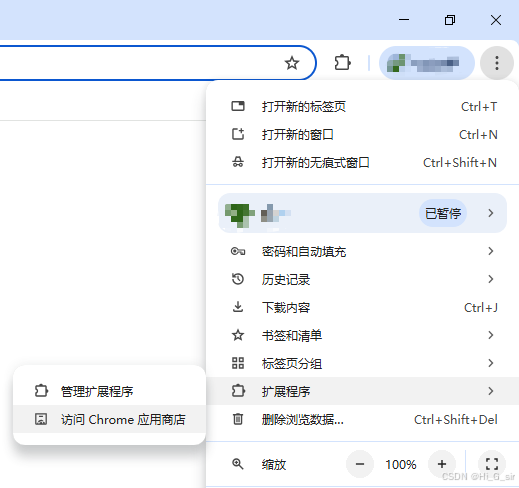The image size is (519, 488).
Task: Click the grid icon for 标签页分组
Action: (x=238, y=363)
